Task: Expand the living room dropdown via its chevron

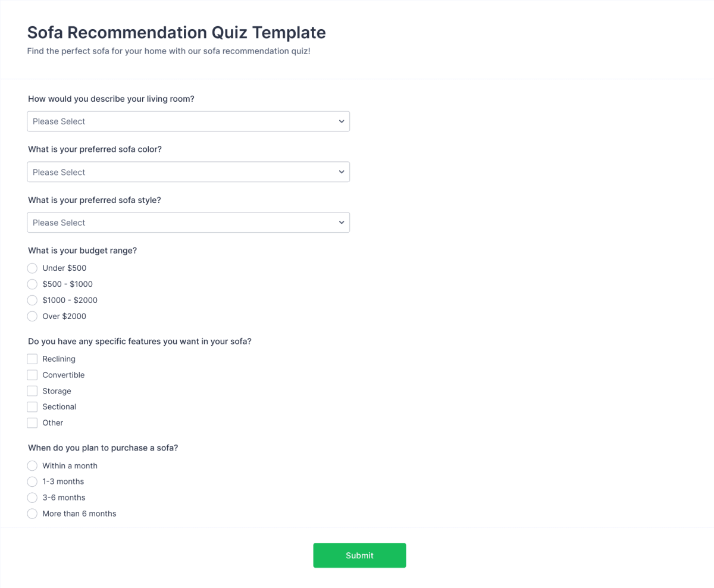Action: pos(341,121)
